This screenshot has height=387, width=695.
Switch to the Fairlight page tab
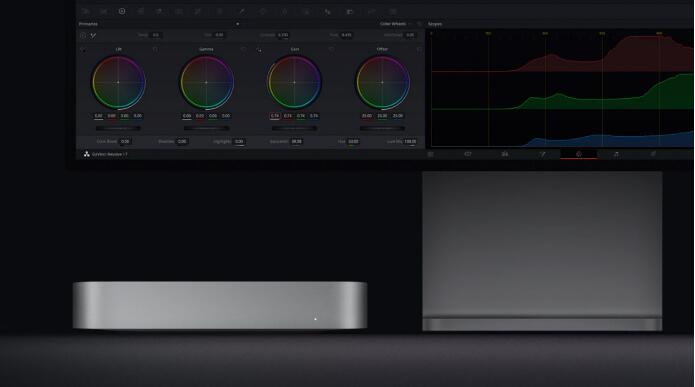pyautogui.click(x=616, y=154)
